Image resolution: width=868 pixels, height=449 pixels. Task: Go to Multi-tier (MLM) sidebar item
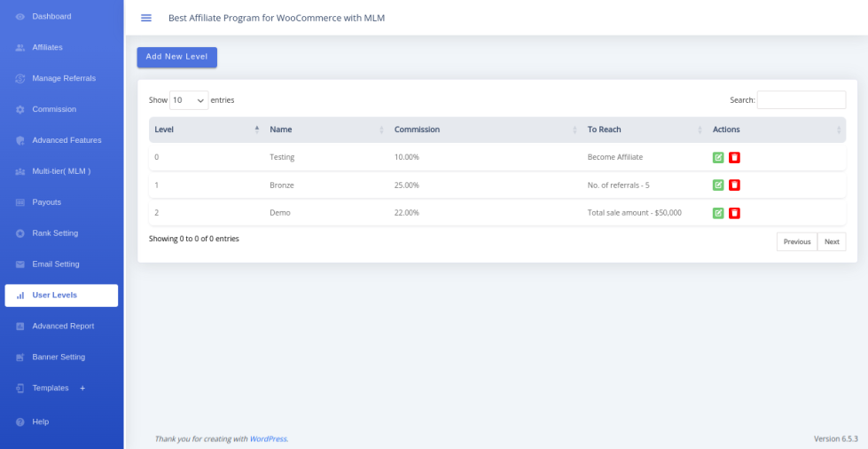pyautogui.click(x=61, y=171)
